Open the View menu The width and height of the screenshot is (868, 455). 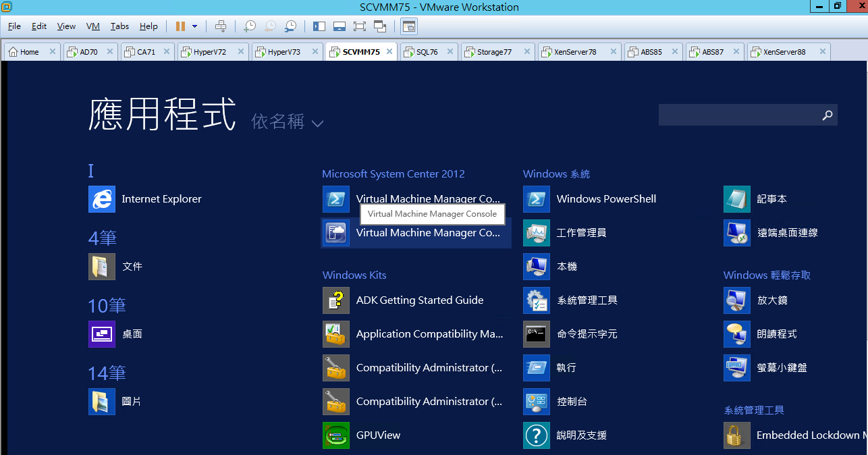66,26
